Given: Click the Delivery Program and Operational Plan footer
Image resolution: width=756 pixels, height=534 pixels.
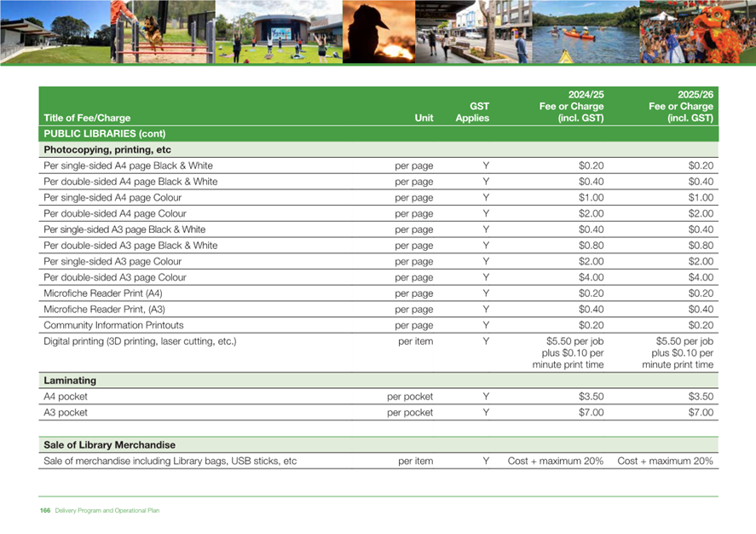Looking at the screenshot, I should tap(107, 510).
